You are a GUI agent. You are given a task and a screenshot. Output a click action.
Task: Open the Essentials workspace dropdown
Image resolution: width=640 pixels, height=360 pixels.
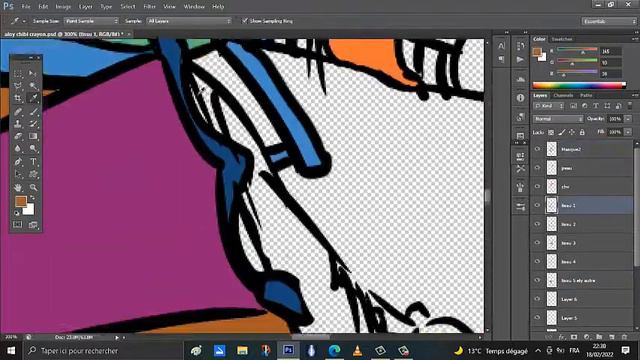tap(609, 21)
